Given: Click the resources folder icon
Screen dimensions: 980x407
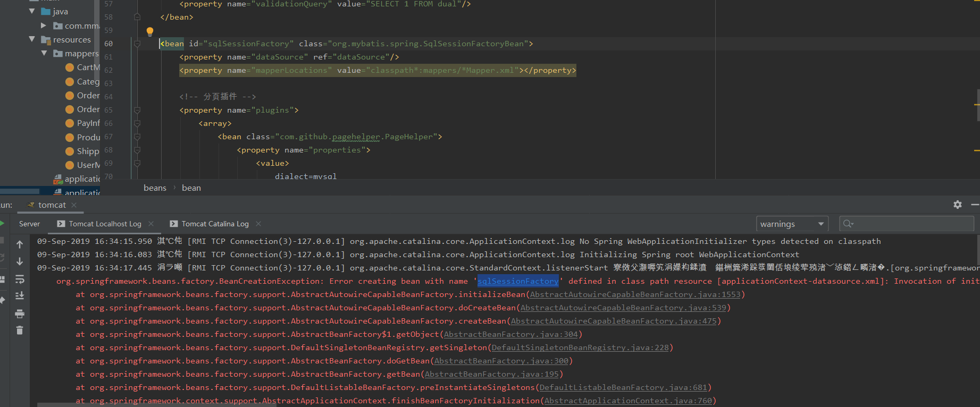Looking at the screenshot, I should (46, 39).
